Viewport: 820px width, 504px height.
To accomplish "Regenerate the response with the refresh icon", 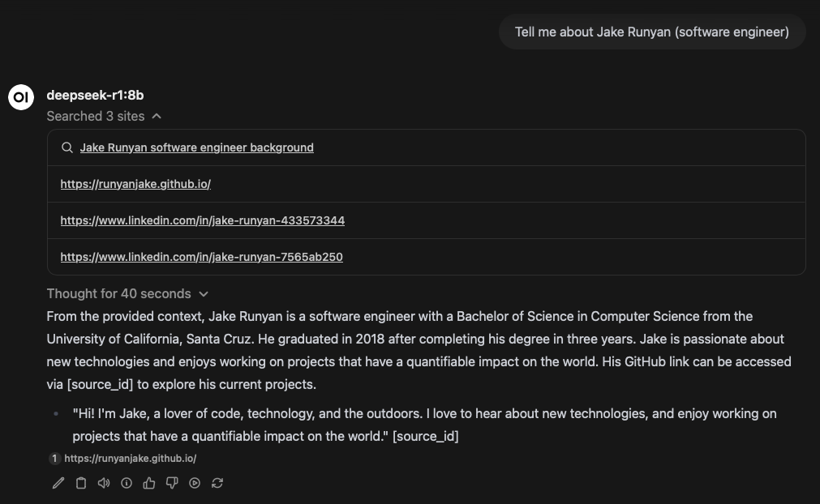I will click(217, 483).
